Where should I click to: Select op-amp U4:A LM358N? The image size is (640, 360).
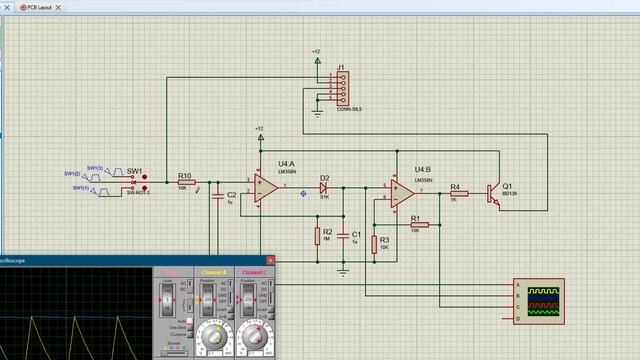[265, 188]
